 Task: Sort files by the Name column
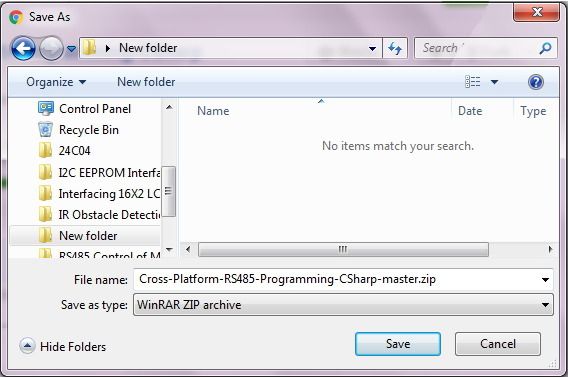[x=213, y=111]
